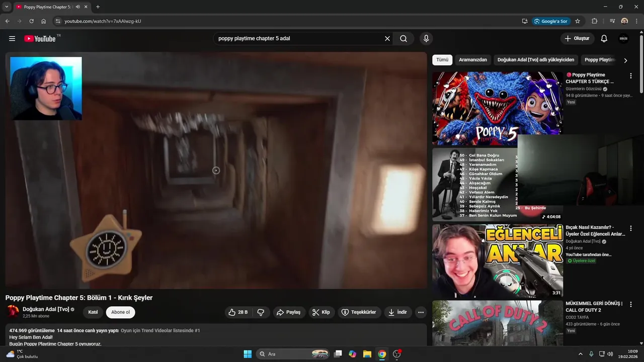The width and height of the screenshot is (644, 362).
Task: Open Doğukan Adal channel avatar
Action: point(13,312)
